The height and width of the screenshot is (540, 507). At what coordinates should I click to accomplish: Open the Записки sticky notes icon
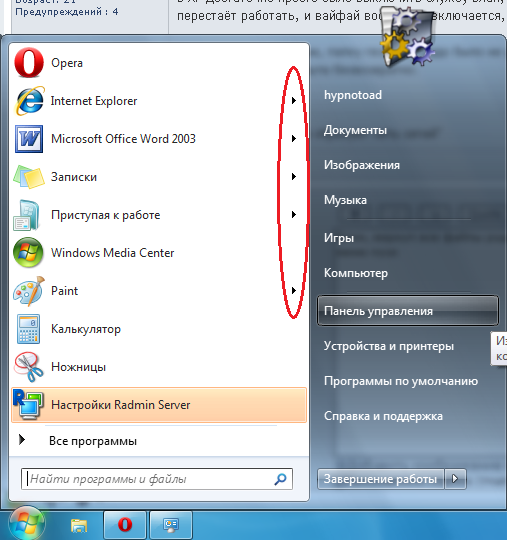pyautogui.click(x=29, y=177)
